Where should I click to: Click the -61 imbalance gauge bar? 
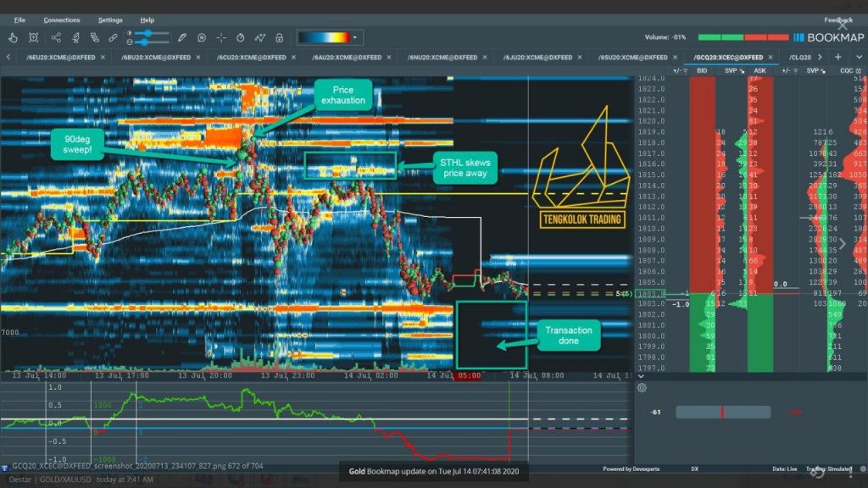tap(723, 413)
